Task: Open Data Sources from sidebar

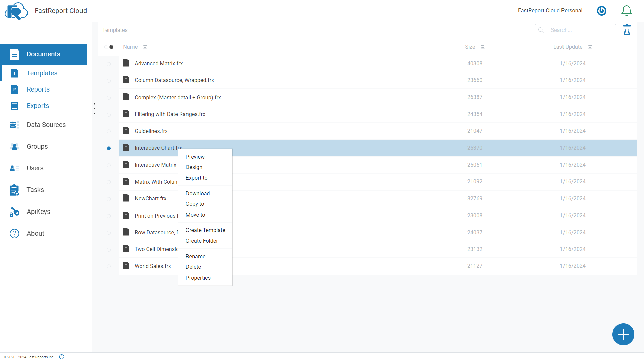Action: (x=46, y=125)
